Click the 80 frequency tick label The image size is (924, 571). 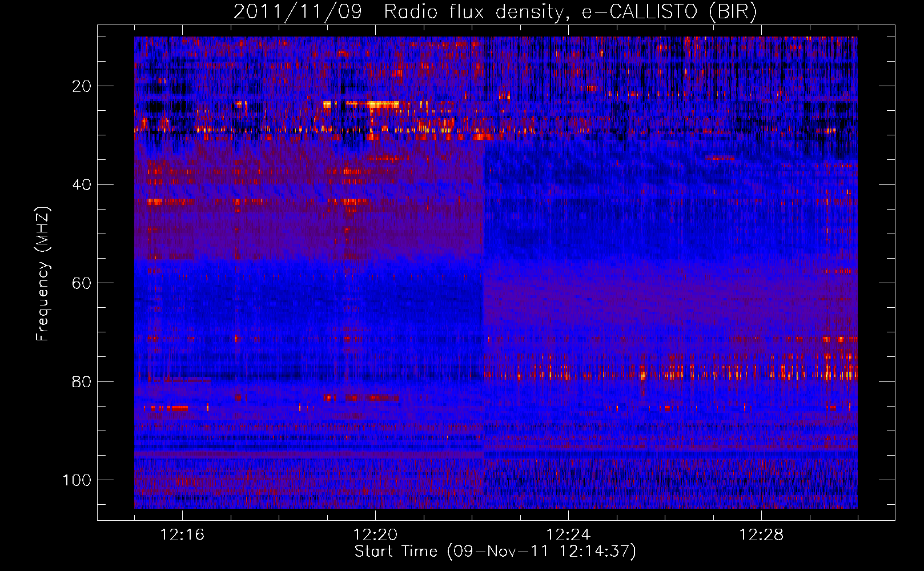point(82,381)
